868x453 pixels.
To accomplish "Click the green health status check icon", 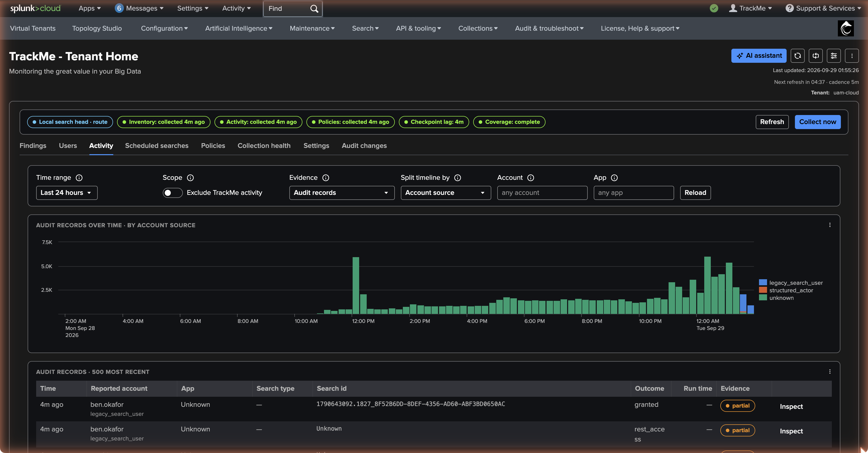I will coord(714,9).
